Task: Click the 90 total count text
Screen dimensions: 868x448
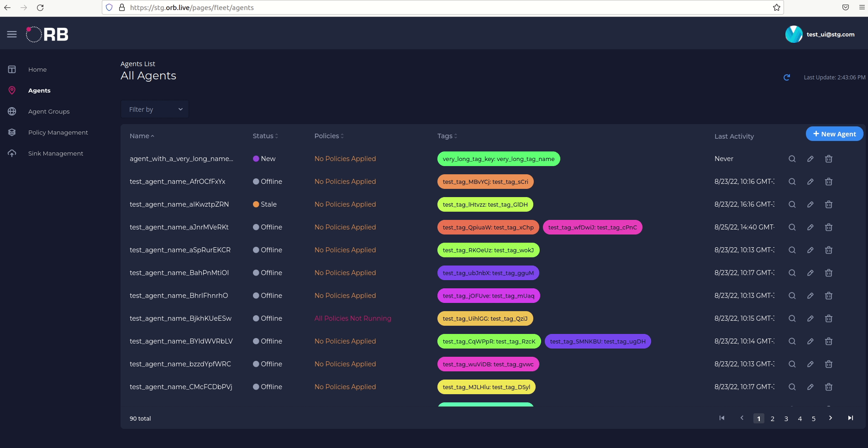Action: (140, 418)
